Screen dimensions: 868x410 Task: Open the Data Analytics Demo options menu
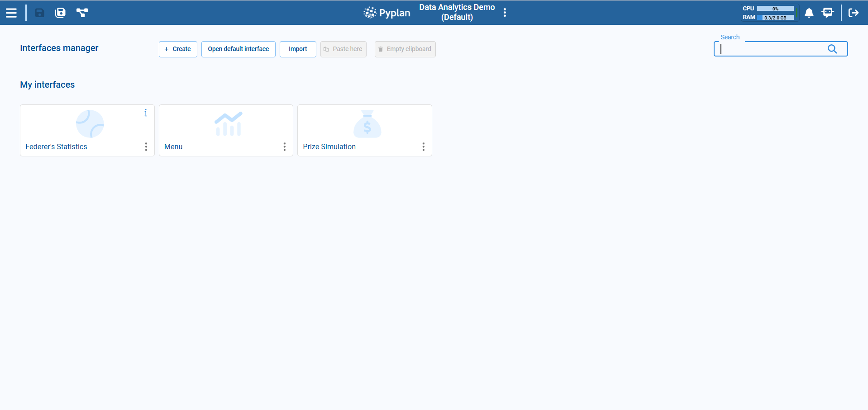point(505,12)
